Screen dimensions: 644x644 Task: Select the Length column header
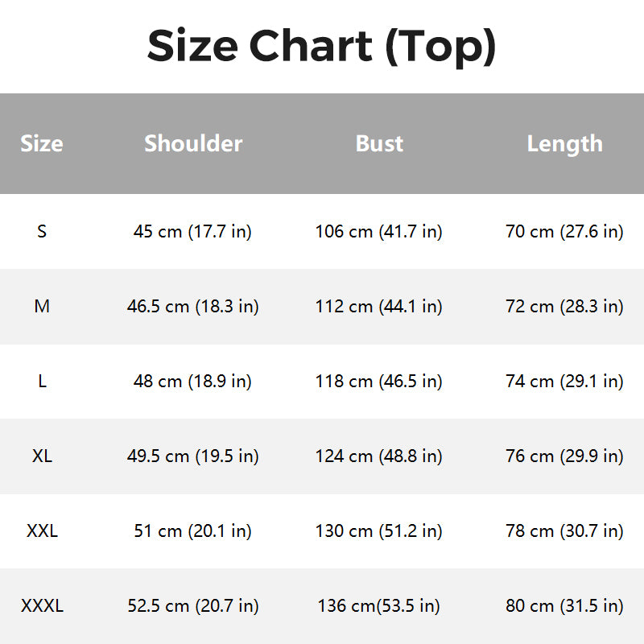[x=564, y=143]
